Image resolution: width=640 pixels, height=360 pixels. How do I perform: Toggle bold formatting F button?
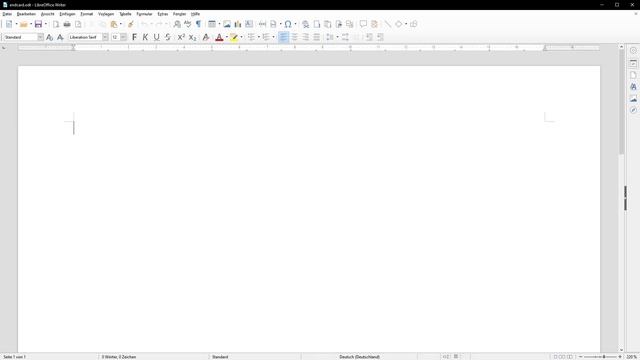point(134,37)
